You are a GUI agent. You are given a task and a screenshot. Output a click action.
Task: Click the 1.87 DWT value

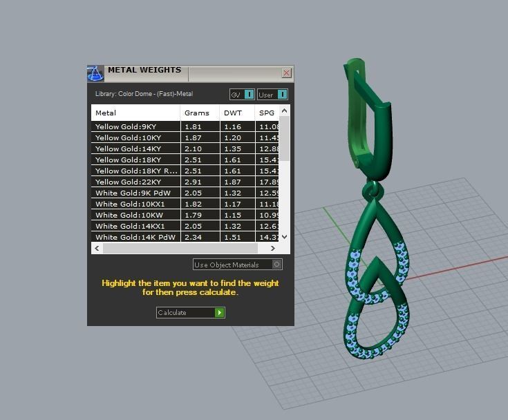point(232,182)
